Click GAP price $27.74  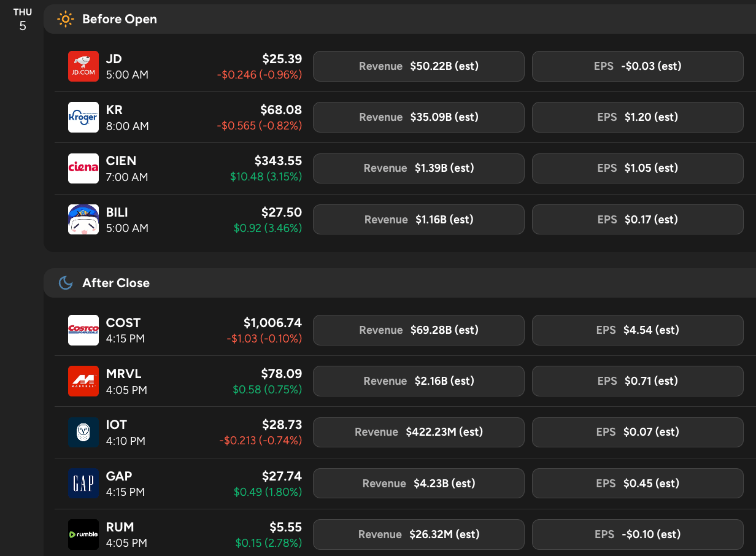tap(282, 476)
